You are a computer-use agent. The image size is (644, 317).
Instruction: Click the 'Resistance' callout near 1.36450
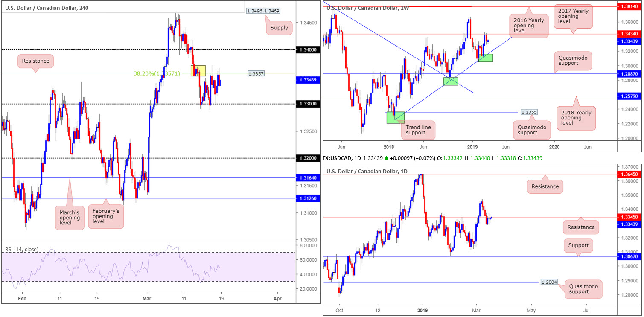[x=545, y=186]
